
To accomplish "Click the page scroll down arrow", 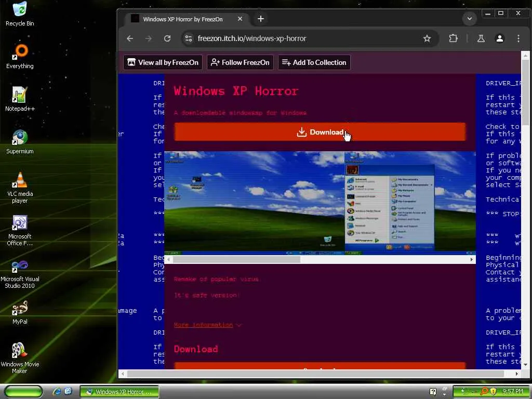I will (525, 365).
